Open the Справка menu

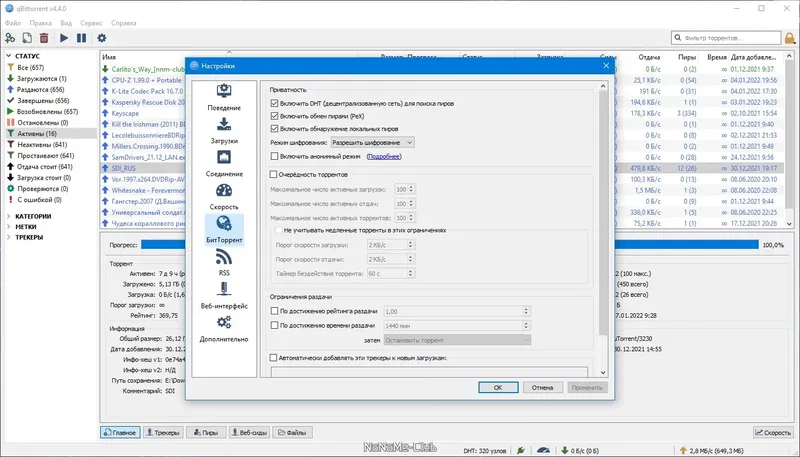[123, 23]
